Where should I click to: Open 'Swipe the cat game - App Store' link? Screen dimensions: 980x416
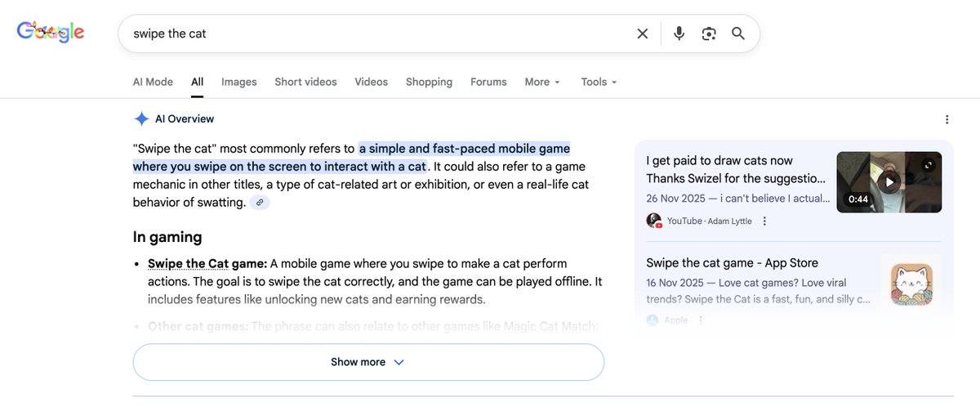tap(732, 262)
